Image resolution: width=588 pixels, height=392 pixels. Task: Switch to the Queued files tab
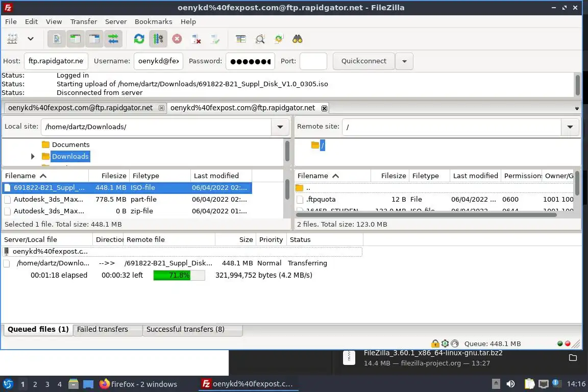(38, 329)
